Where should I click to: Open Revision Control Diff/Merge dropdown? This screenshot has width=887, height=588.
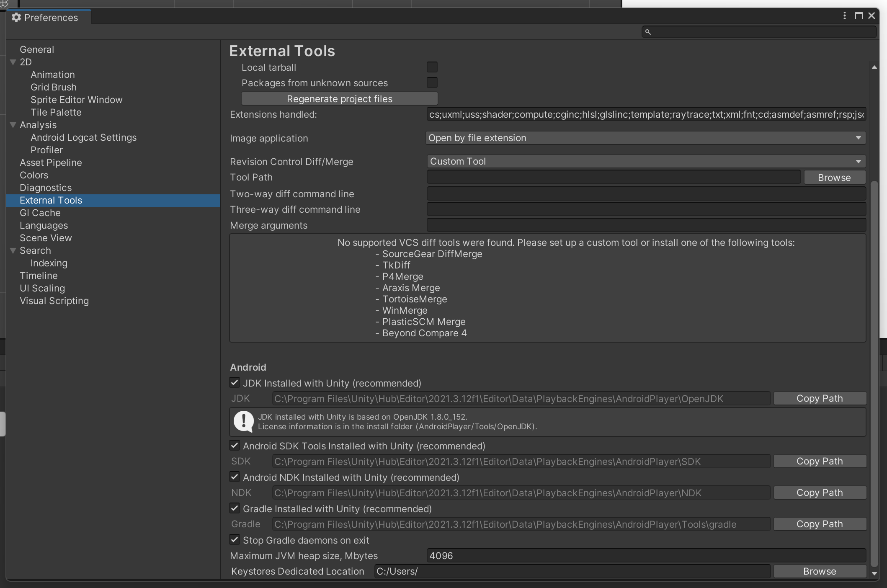pyautogui.click(x=645, y=161)
